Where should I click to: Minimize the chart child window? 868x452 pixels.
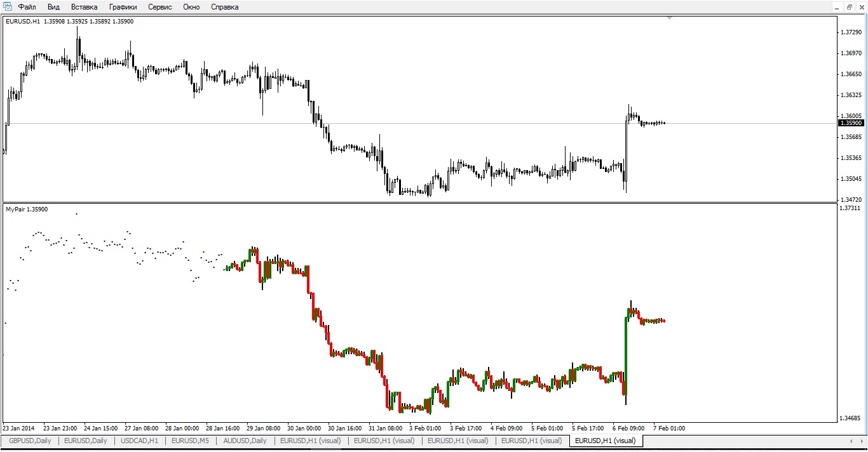coord(837,7)
